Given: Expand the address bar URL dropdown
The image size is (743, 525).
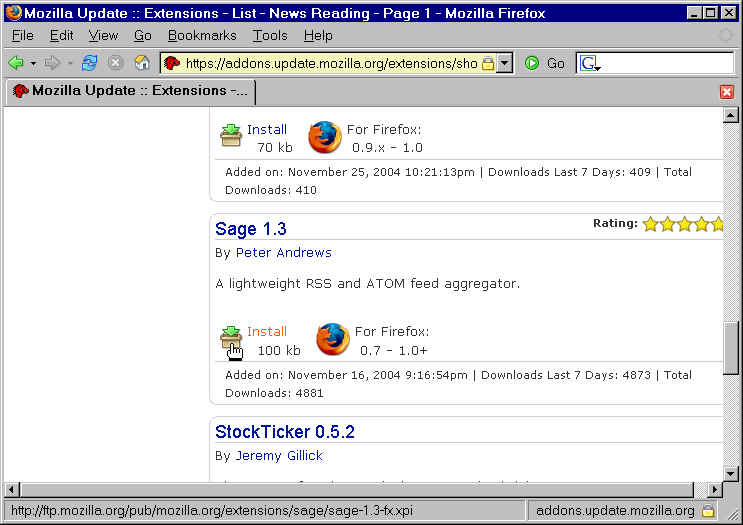Looking at the screenshot, I should (505, 63).
